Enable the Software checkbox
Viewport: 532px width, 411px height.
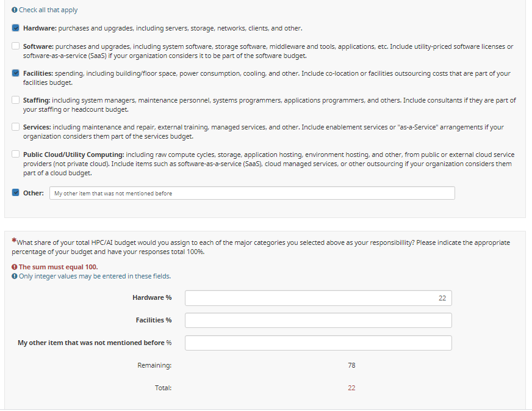(x=16, y=46)
